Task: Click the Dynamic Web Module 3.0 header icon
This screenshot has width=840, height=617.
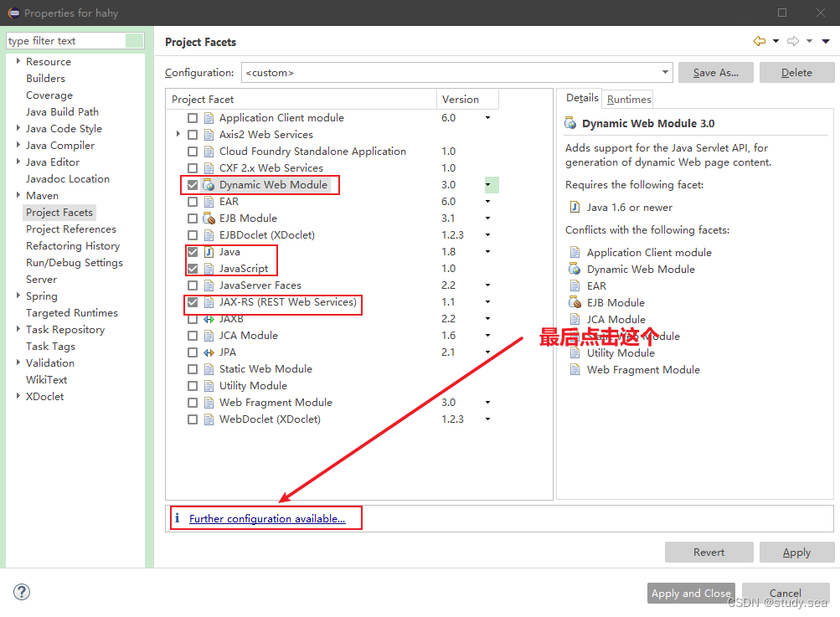Action: pos(571,123)
